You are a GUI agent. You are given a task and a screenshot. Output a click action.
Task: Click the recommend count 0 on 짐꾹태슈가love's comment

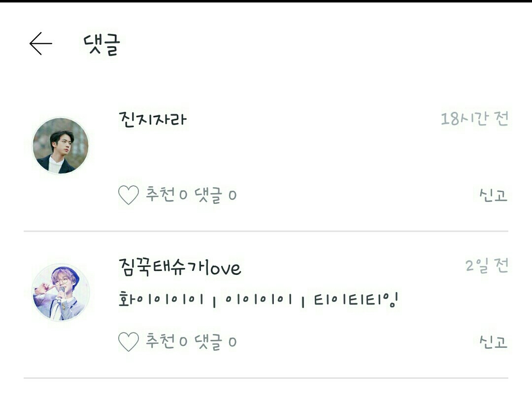(183, 342)
